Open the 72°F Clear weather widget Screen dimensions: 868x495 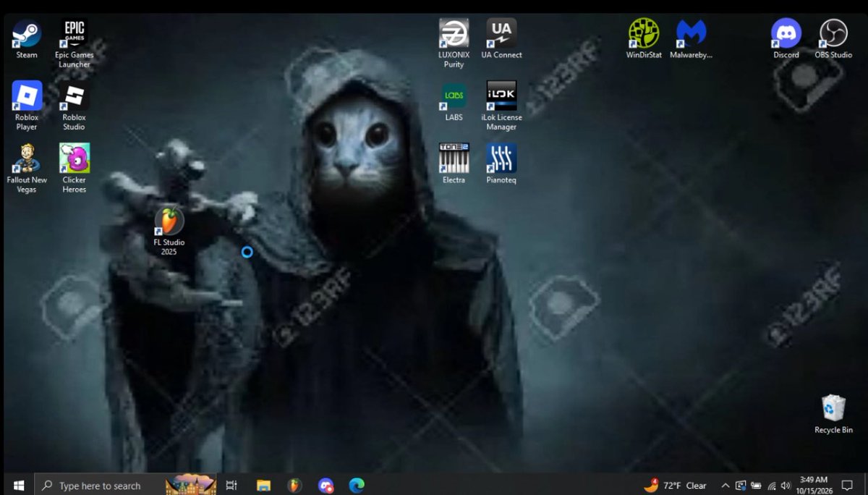(x=676, y=485)
